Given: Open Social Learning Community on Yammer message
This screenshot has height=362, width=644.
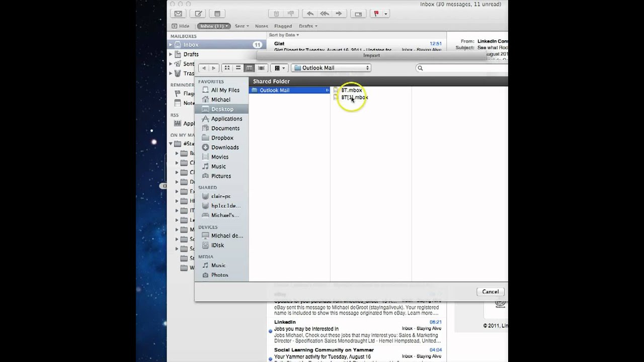Looking at the screenshot, I should [358, 354].
